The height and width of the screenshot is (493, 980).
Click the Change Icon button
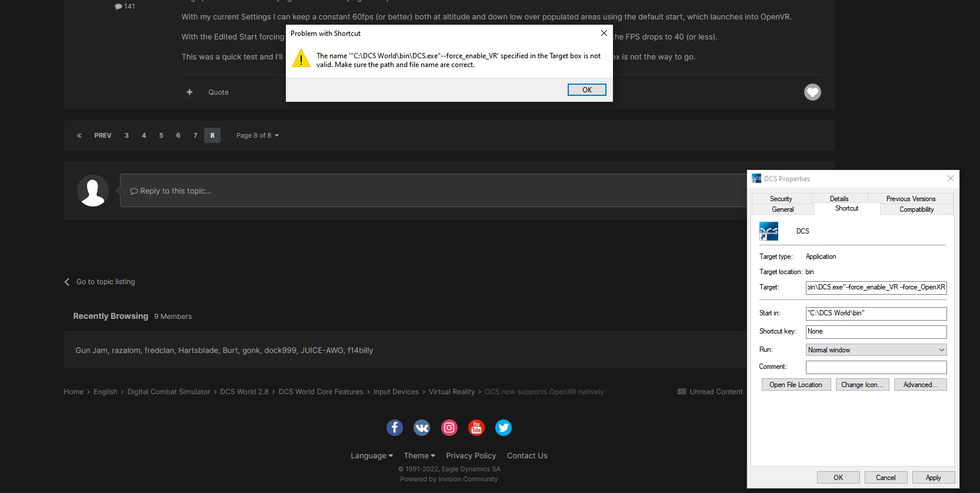click(x=862, y=385)
